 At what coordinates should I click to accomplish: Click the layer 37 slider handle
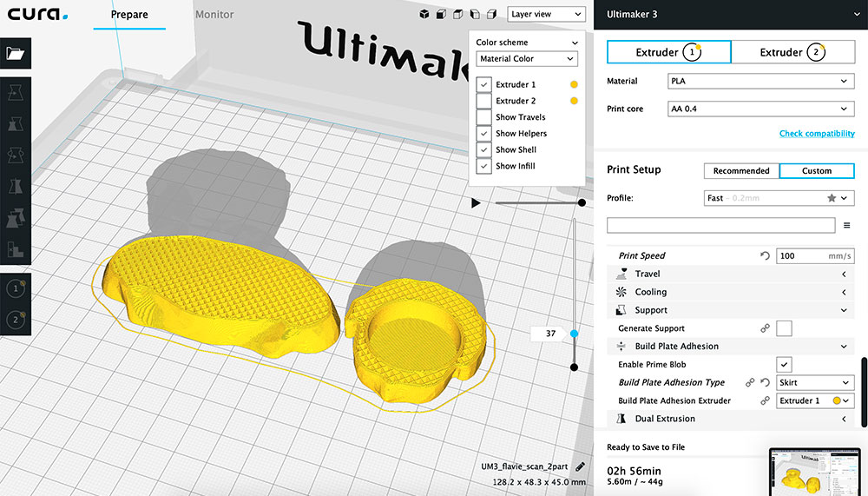point(574,334)
